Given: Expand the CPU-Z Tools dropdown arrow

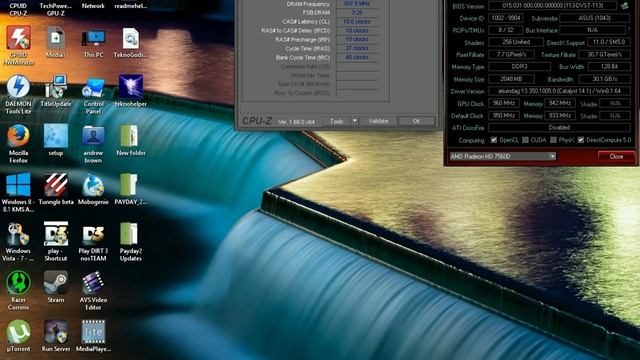Looking at the screenshot, I should pyautogui.click(x=355, y=121).
